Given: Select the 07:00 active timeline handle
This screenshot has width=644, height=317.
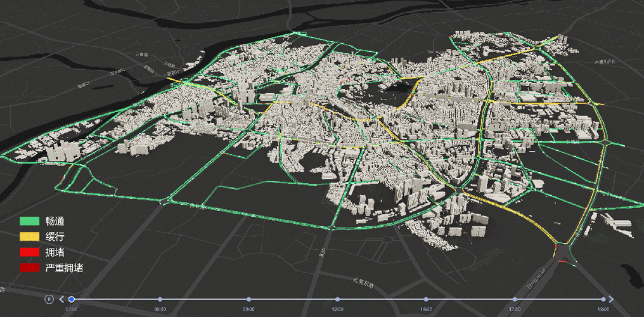Looking at the screenshot, I should pyautogui.click(x=72, y=299).
